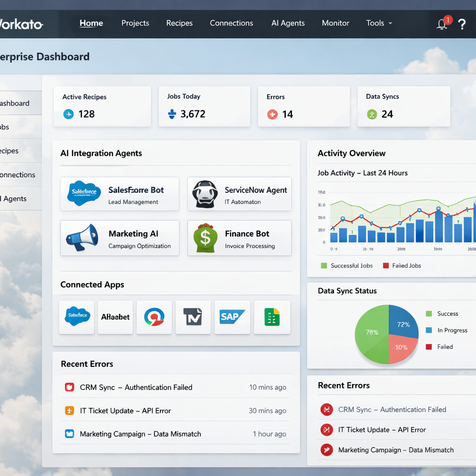Click the green Data Syncs icon
476x476 pixels.
372,114
